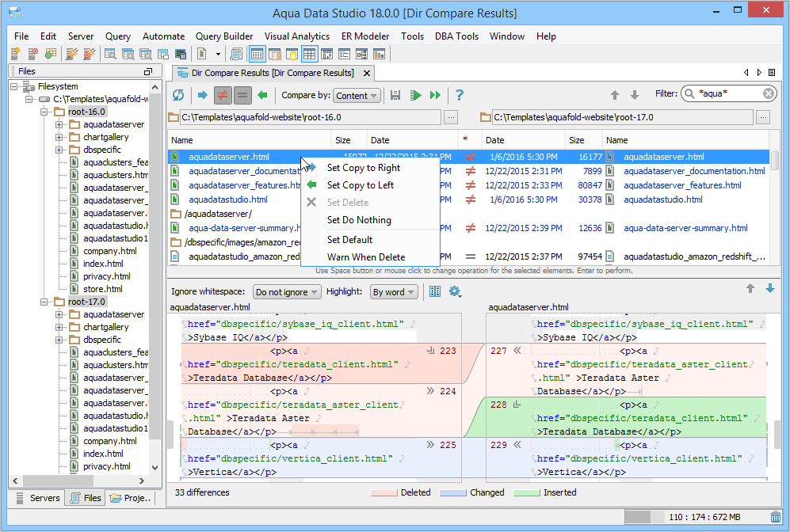The width and height of the screenshot is (790, 532).
Task: Run all operations with double-arrow icon
Action: click(435, 95)
